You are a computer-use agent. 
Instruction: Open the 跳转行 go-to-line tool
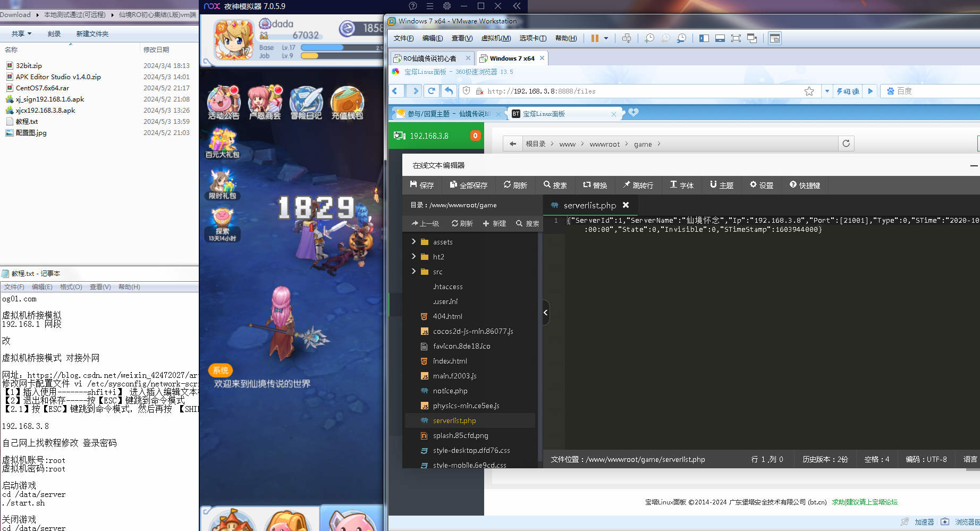click(638, 185)
